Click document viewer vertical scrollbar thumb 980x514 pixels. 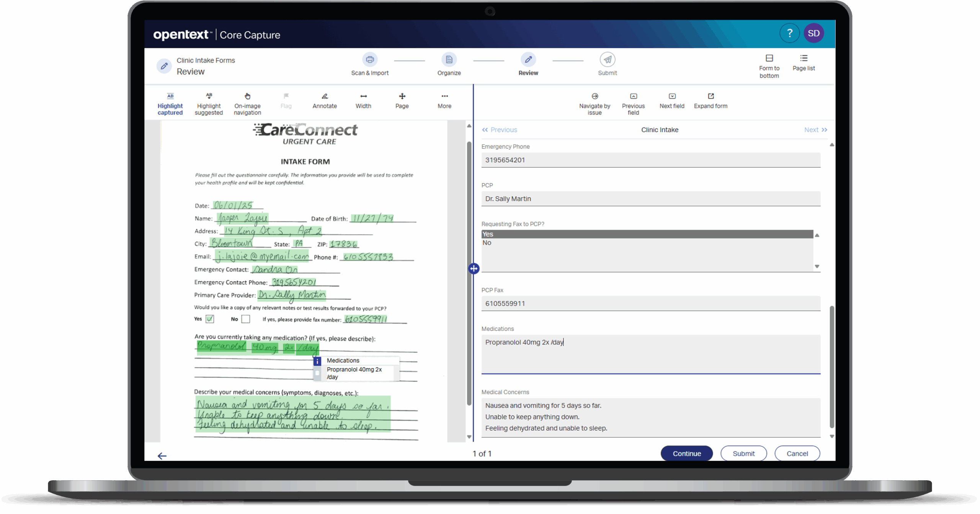tap(469, 273)
